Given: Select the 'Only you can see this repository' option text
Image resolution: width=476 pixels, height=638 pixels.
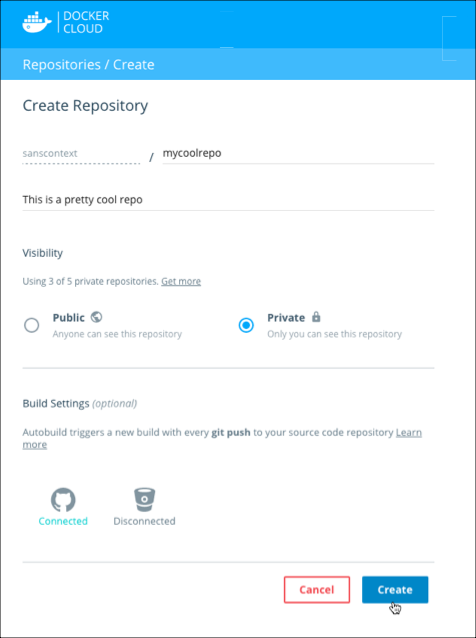Looking at the screenshot, I should [334, 334].
